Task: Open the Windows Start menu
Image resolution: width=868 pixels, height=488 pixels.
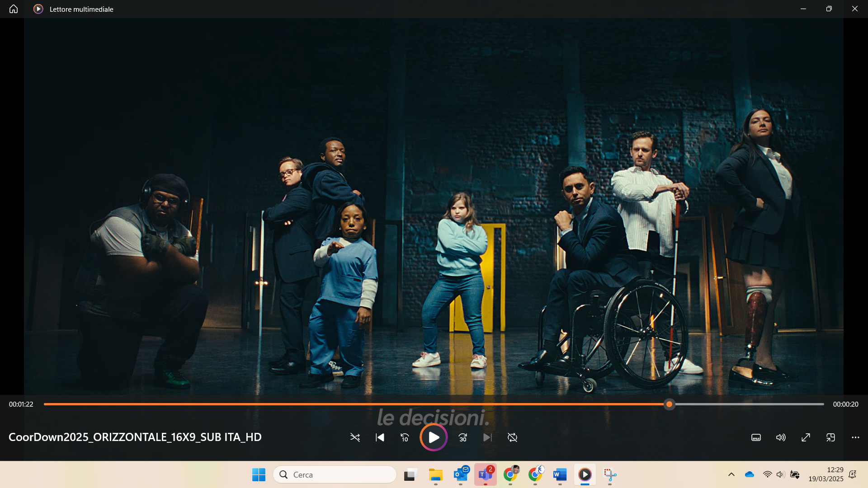Action: coord(259,475)
